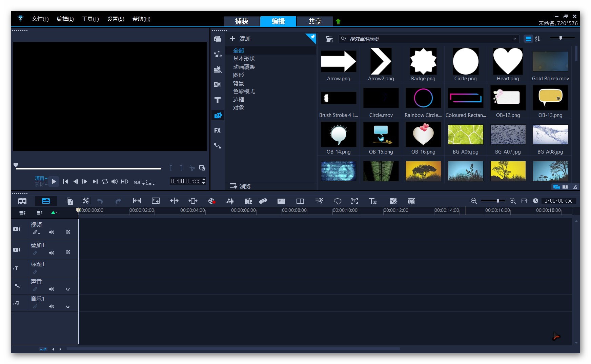This screenshot has width=591, height=364.
Task: Sort library clips with sort icon
Action: 537,39
